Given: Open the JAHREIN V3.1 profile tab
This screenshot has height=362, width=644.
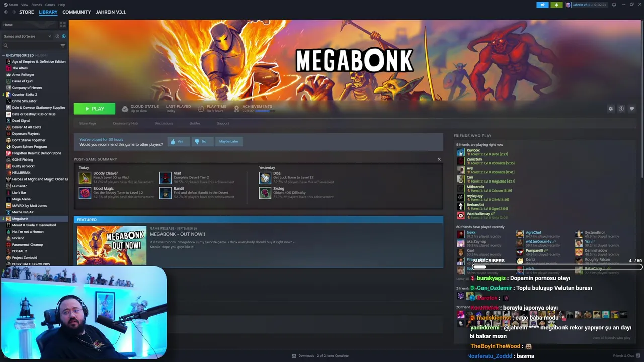Looking at the screenshot, I should coord(111,12).
